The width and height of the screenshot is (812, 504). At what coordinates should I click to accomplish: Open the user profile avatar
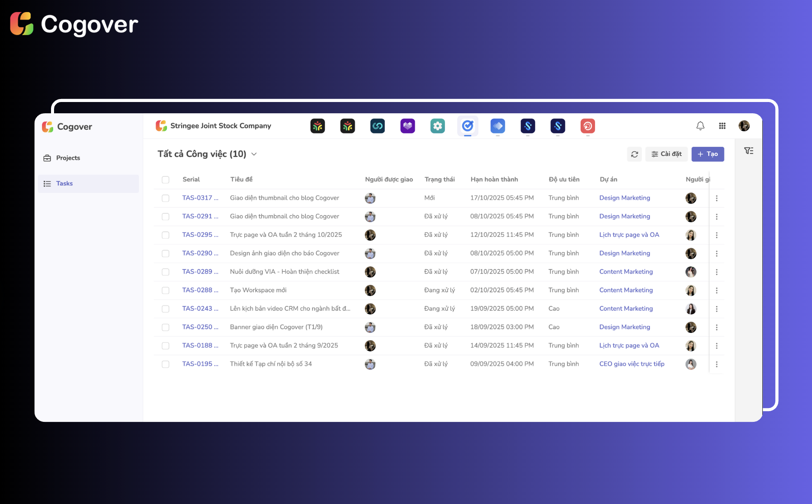(744, 126)
